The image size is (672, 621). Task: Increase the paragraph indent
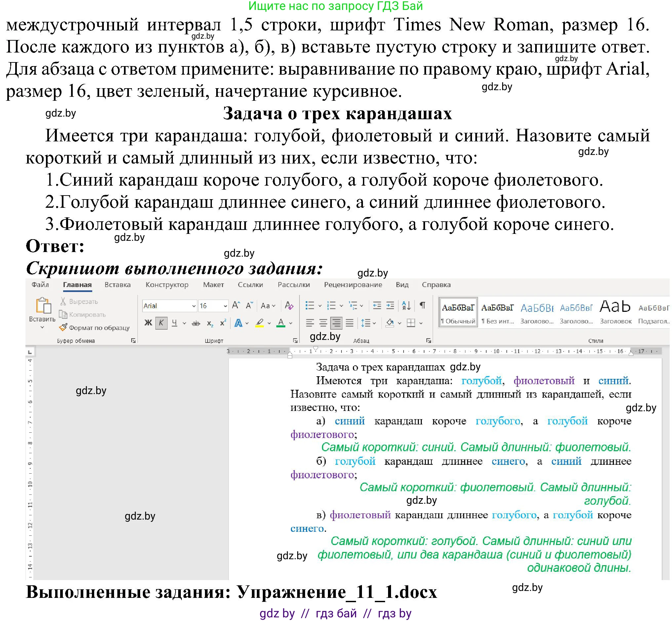tap(390, 306)
